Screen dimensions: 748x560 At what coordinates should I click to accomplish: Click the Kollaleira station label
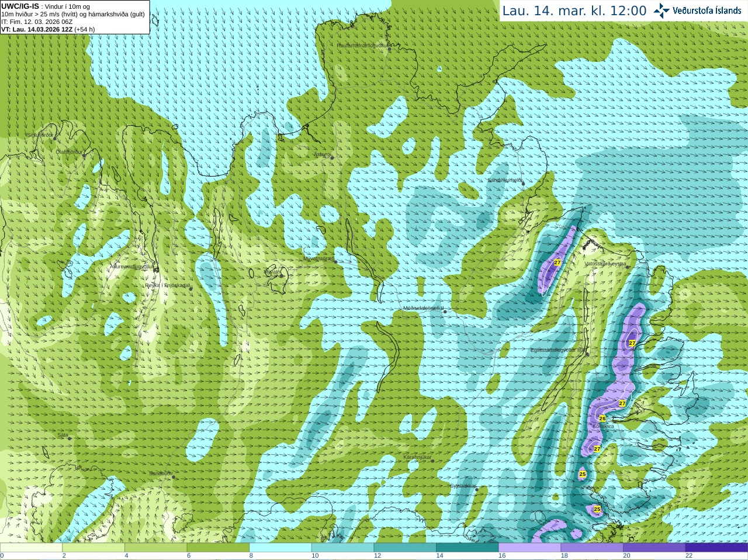coord(604,426)
